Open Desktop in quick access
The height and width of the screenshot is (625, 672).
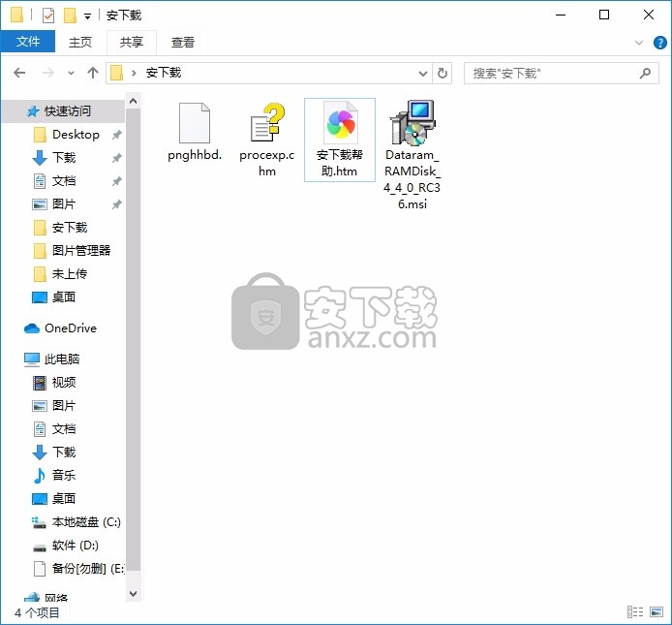[67, 135]
